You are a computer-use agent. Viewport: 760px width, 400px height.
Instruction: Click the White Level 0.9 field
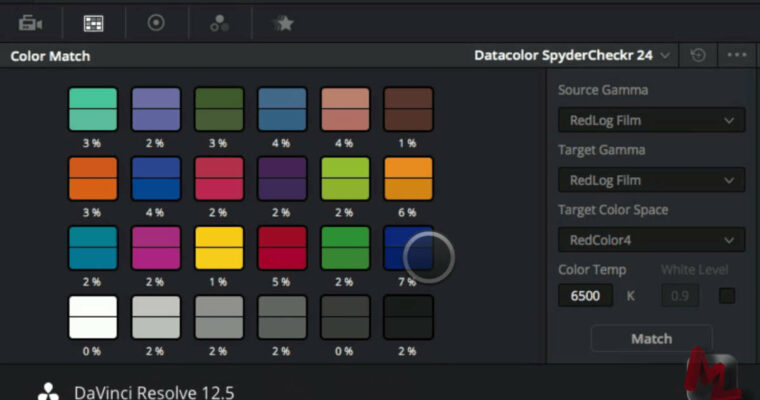coord(680,296)
